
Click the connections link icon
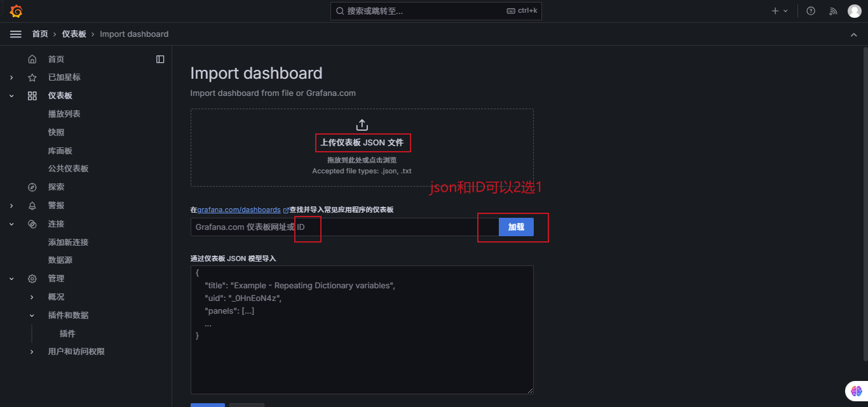32,224
